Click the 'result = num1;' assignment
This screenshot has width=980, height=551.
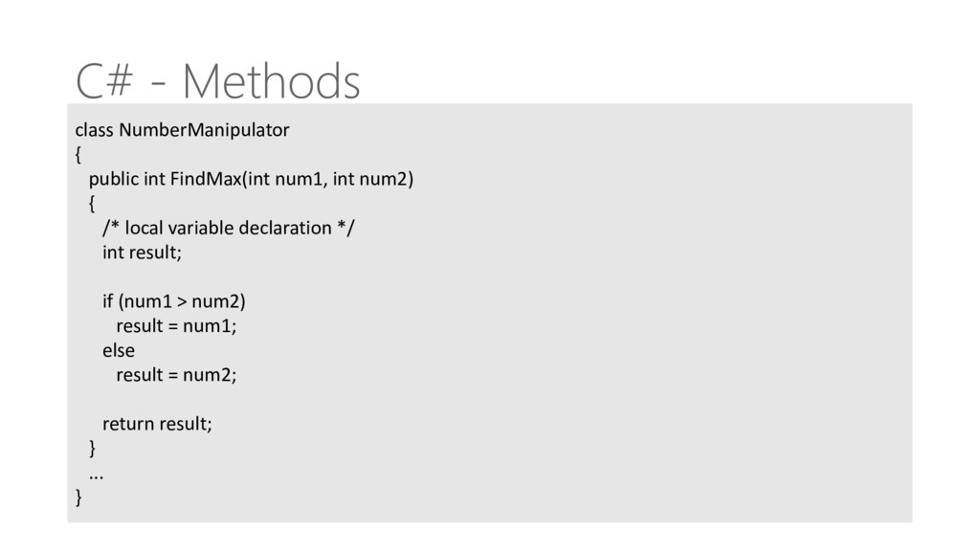[176, 326]
